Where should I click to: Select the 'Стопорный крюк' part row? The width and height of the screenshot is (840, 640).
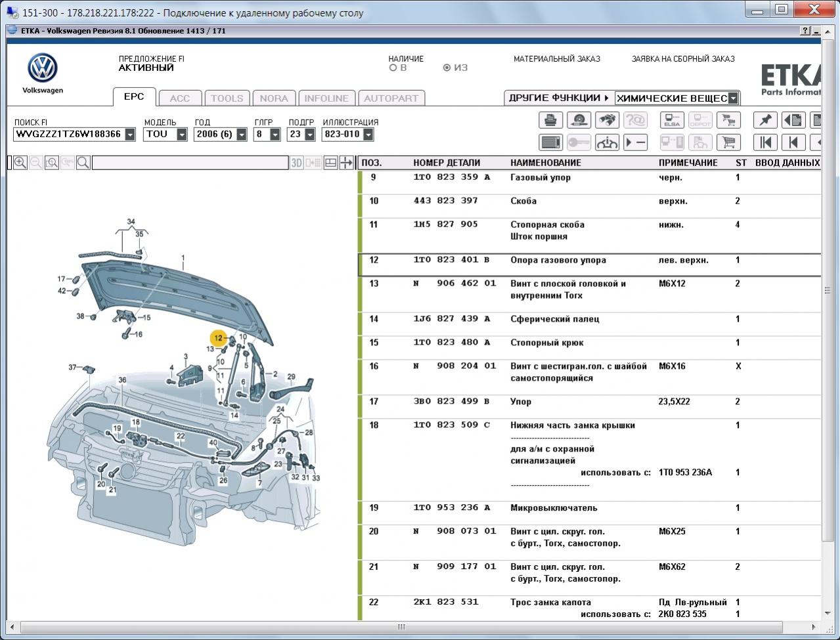590,348
